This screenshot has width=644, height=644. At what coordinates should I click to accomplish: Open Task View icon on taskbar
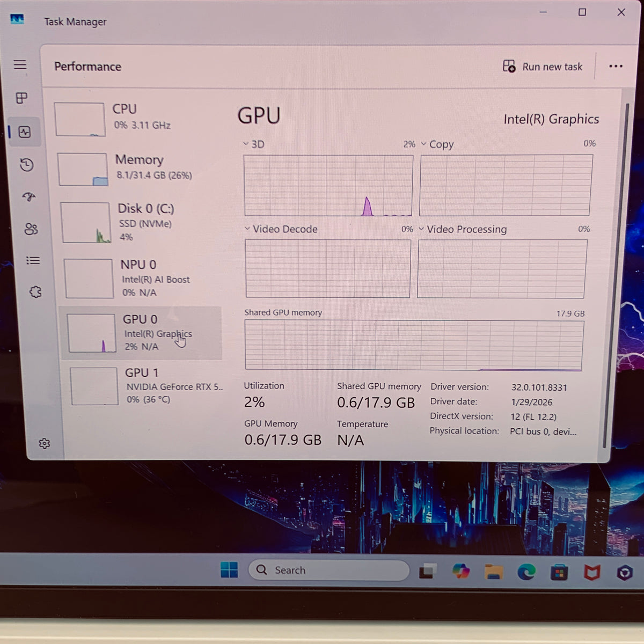point(427,571)
